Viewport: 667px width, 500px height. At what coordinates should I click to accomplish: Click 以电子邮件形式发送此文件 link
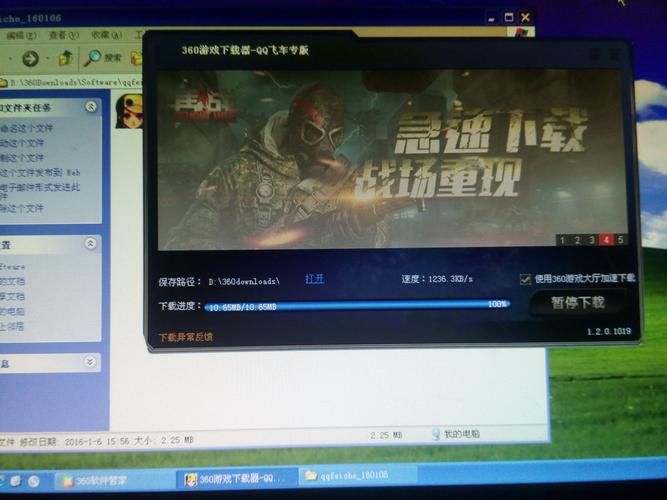[40, 190]
